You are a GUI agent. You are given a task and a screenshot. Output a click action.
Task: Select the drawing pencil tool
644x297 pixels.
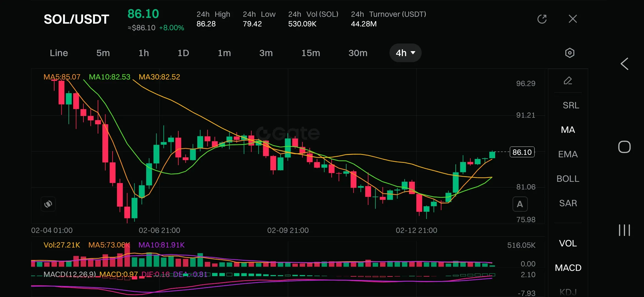(x=568, y=81)
